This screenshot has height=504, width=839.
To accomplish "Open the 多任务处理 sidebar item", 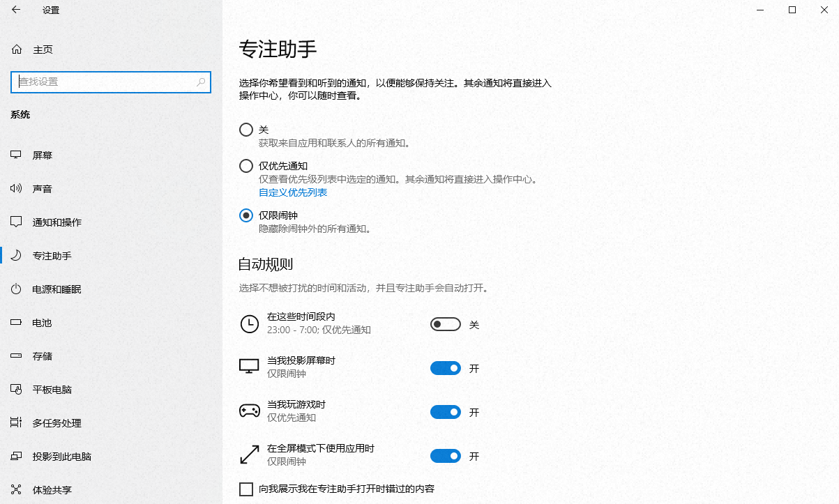I will click(x=57, y=423).
